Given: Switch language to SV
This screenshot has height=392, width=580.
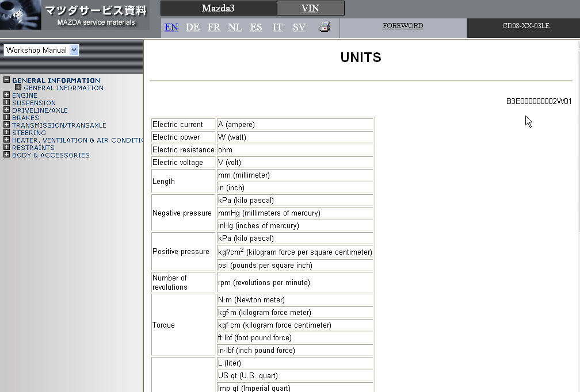Looking at the screenshot, I should pos(299,28).
